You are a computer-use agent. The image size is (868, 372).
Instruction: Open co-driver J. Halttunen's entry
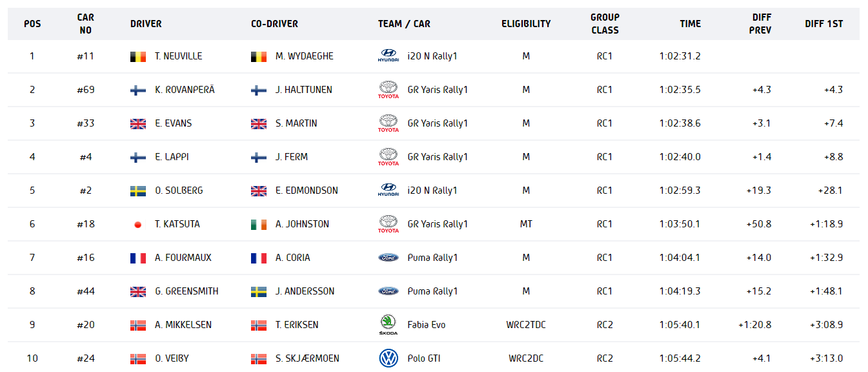coord(303,90)
